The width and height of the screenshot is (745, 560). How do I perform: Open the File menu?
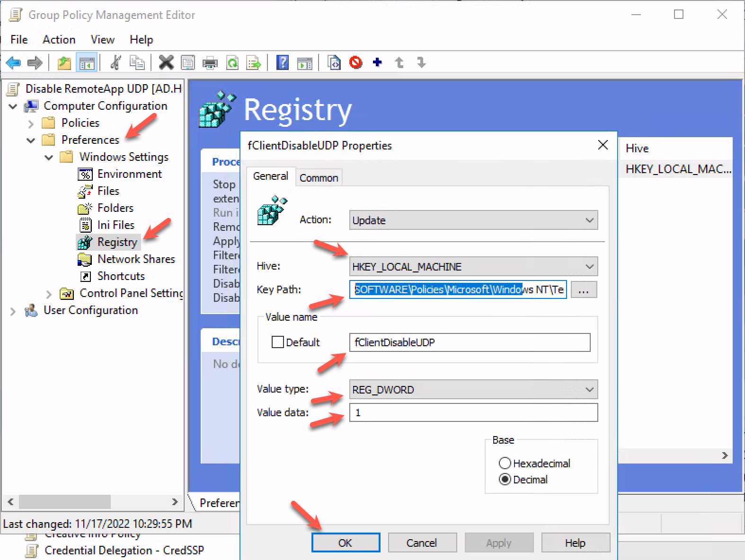click(19, 40)
